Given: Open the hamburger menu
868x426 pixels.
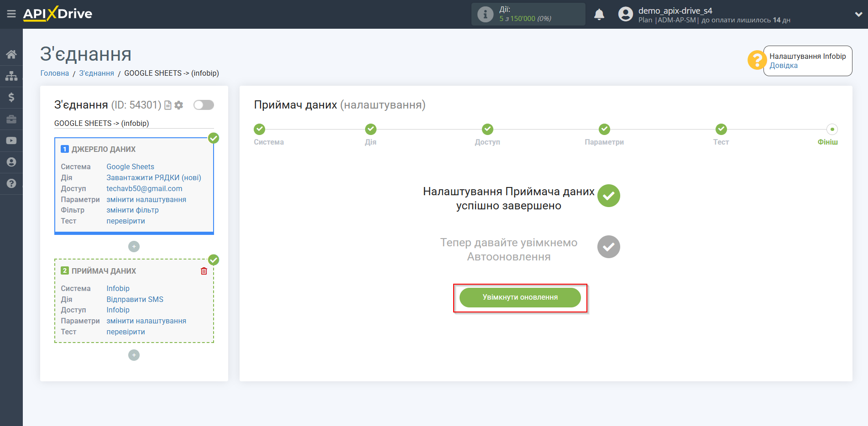Looking at the screenshot, I should (x=11, y=14).
